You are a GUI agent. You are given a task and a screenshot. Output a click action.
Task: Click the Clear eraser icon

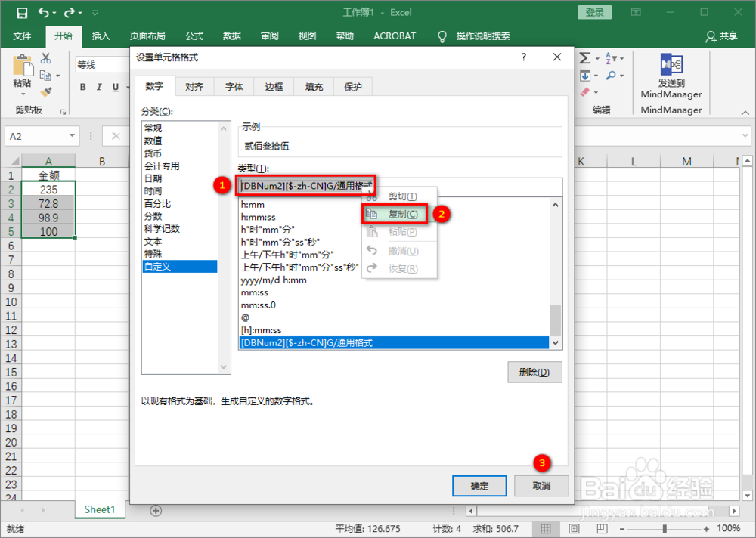585,91
